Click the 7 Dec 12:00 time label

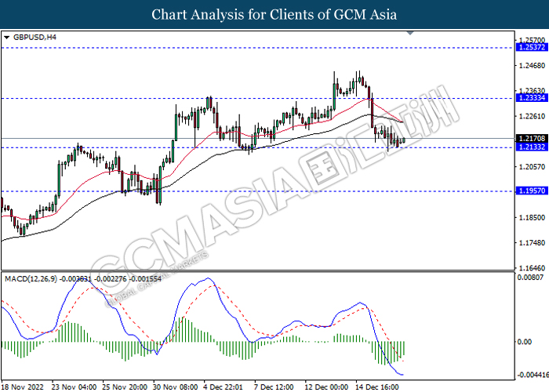(x=274, y=387)
